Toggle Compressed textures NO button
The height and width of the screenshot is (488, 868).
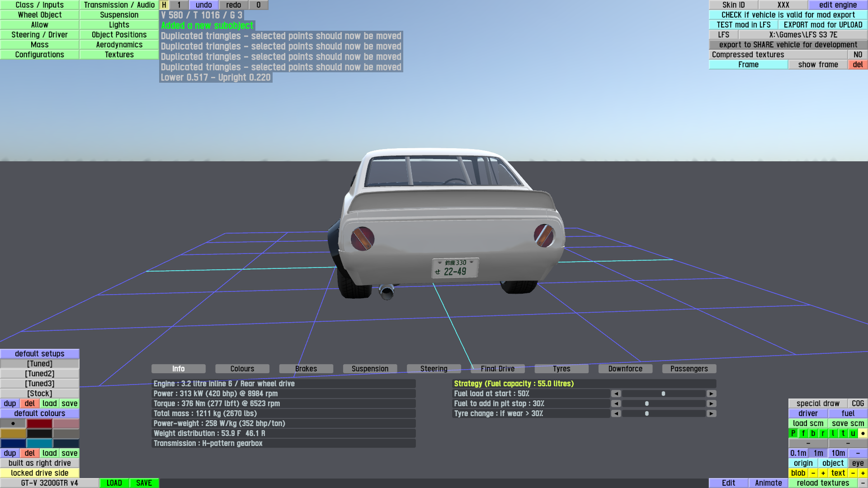[x=858, y=55]
